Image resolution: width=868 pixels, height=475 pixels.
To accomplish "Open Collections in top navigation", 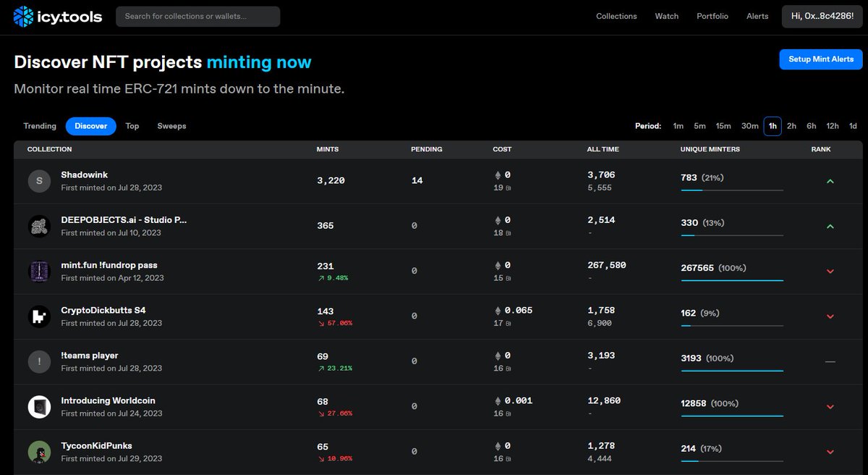I will [x=616, y=16].
